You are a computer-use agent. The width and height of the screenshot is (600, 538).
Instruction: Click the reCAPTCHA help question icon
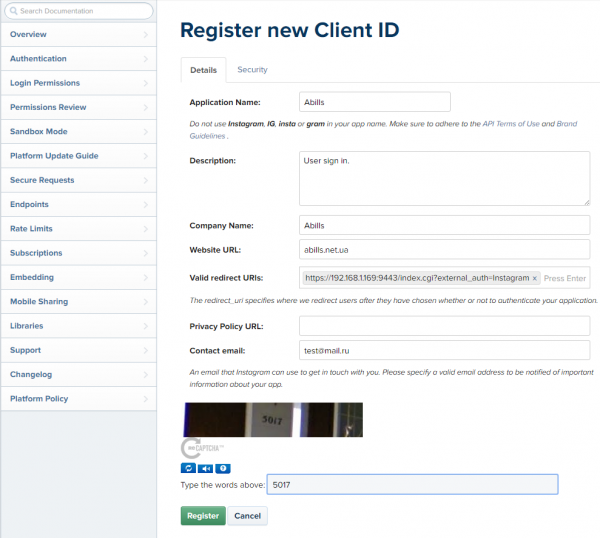(223, 468)
